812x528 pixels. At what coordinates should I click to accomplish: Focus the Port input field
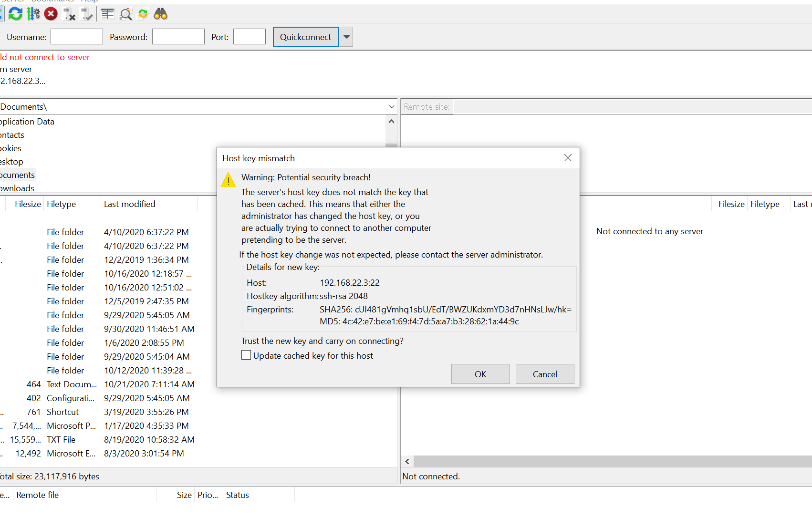coord(250,37)
